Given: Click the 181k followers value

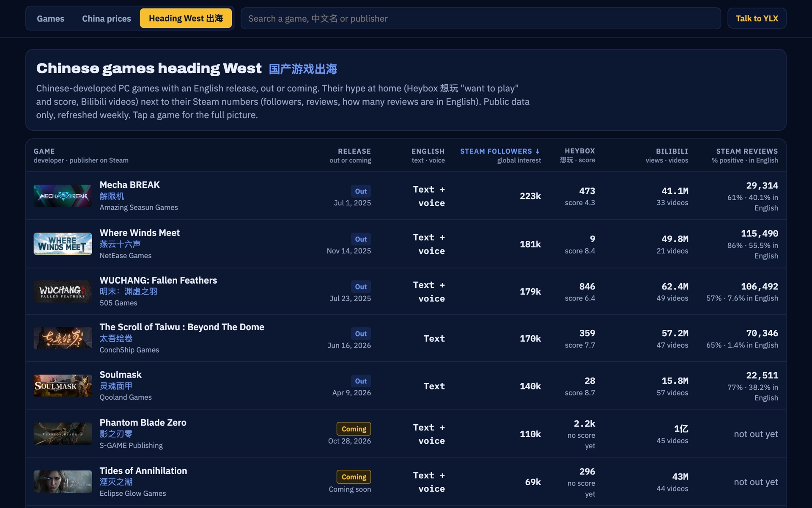Looking at the screenshot, I should tap(530, 244).
